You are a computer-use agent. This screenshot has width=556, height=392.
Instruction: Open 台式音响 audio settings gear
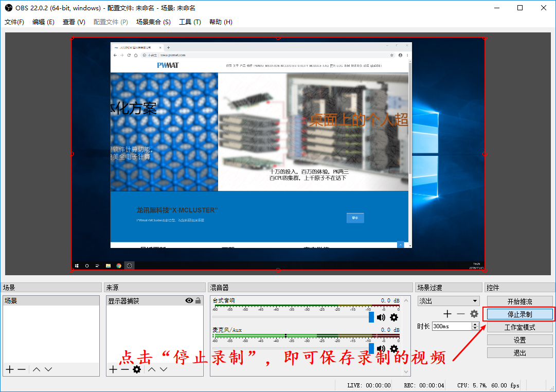[394, 317]
